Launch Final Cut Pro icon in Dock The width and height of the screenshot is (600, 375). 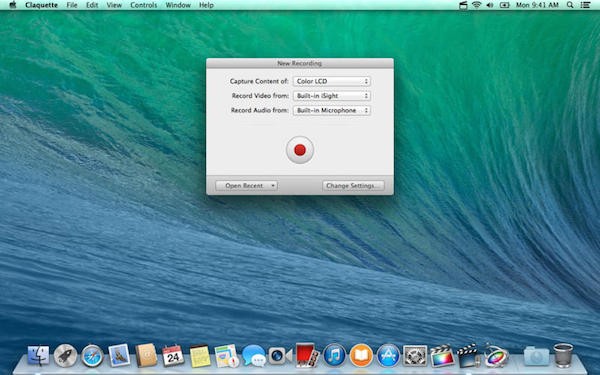(442, 355)
